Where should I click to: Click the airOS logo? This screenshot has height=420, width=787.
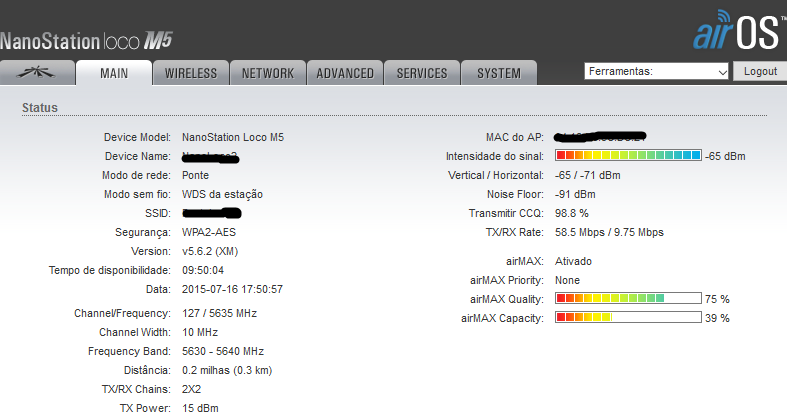tap(738, 33)
